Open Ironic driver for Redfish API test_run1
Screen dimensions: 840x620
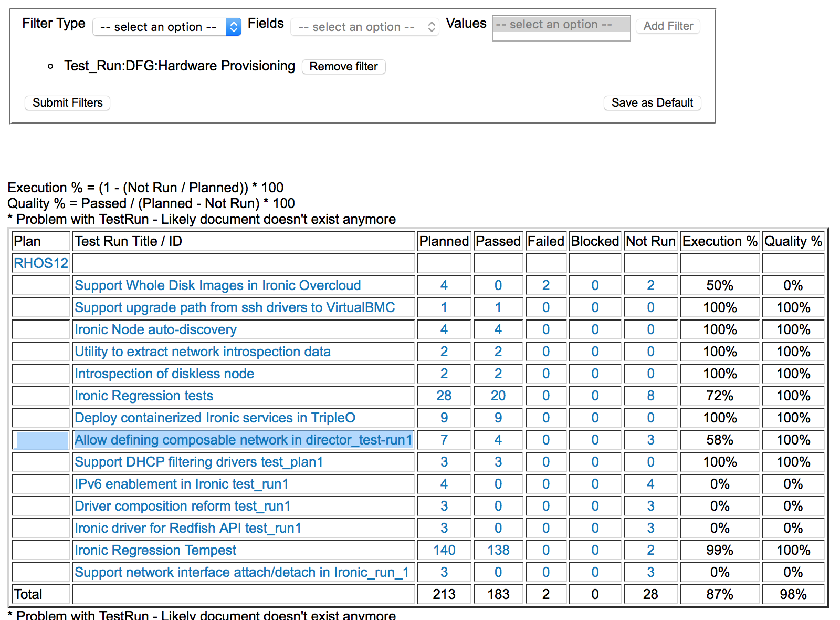188,528
